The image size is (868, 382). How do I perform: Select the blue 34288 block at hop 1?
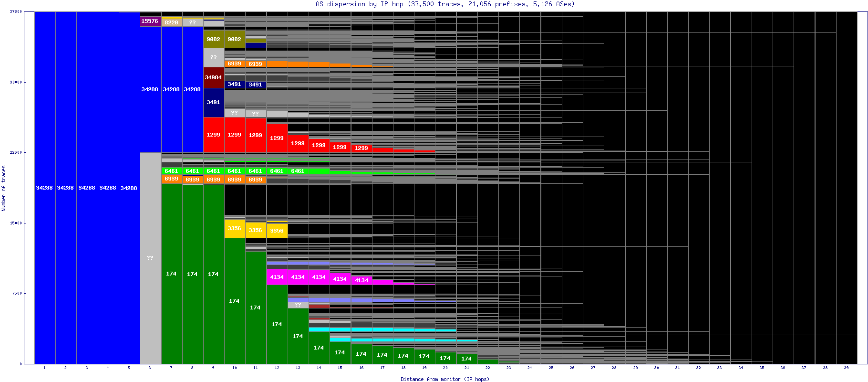coord(45,188)
